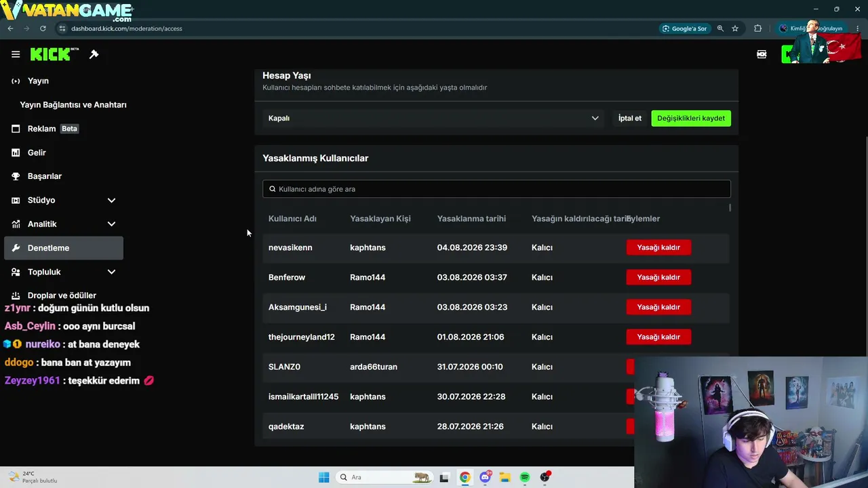Go back with the browser back arrow

point(10,28)
